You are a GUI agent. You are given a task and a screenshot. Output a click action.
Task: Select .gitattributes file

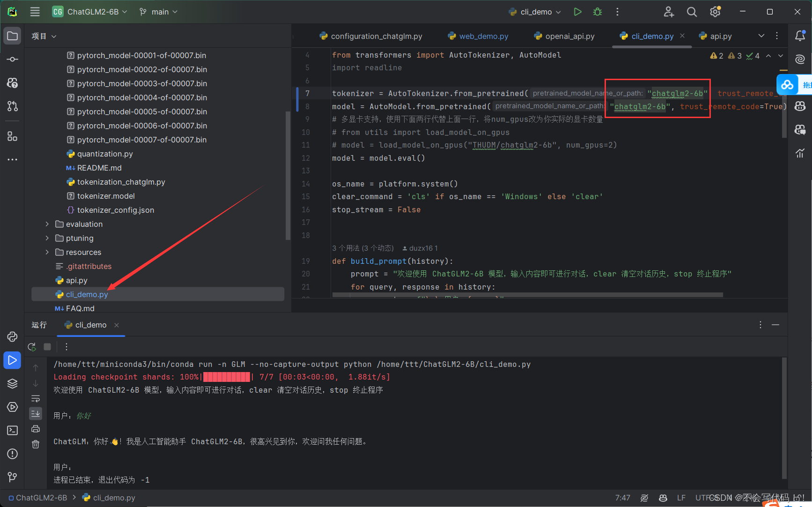coord(89,266)
